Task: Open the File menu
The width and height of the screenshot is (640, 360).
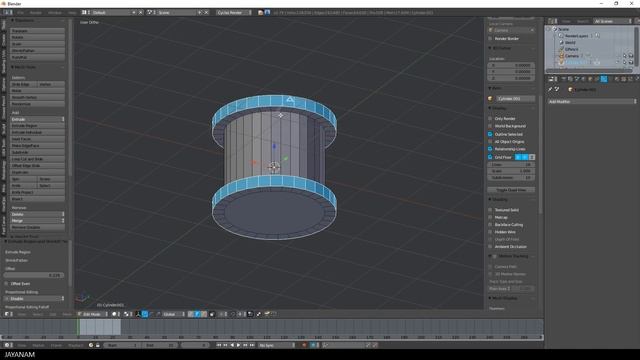Action: click(x=20, y=12)
